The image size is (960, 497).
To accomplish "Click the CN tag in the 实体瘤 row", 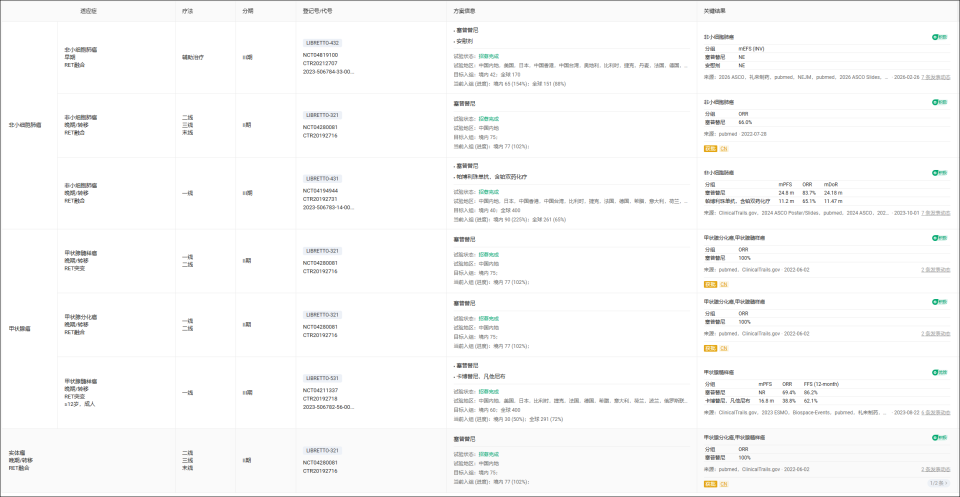I will click(x=724, y=484).
